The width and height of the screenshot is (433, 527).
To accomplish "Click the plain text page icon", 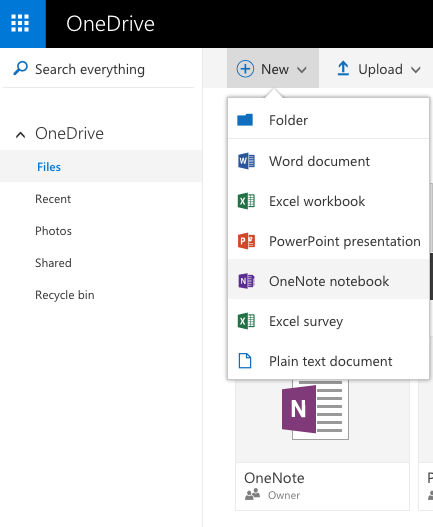I will [x=245, y=361].
